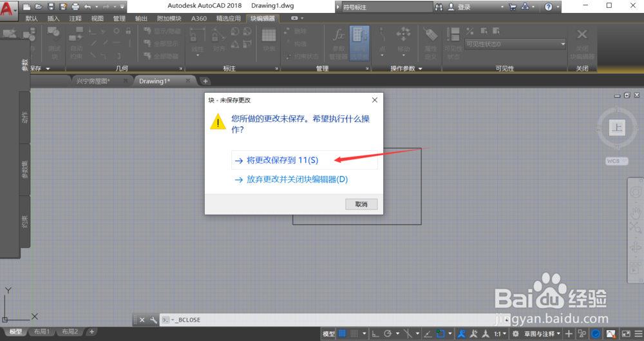The image size is (644, 341).
Task: Switch to the 布局1 layout tab
Action: point(41,331)
